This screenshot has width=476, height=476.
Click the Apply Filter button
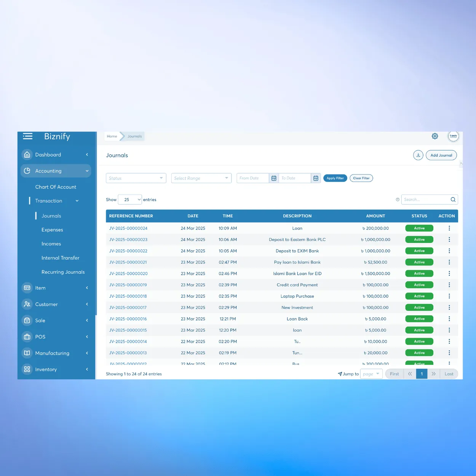tap(335, 178)
